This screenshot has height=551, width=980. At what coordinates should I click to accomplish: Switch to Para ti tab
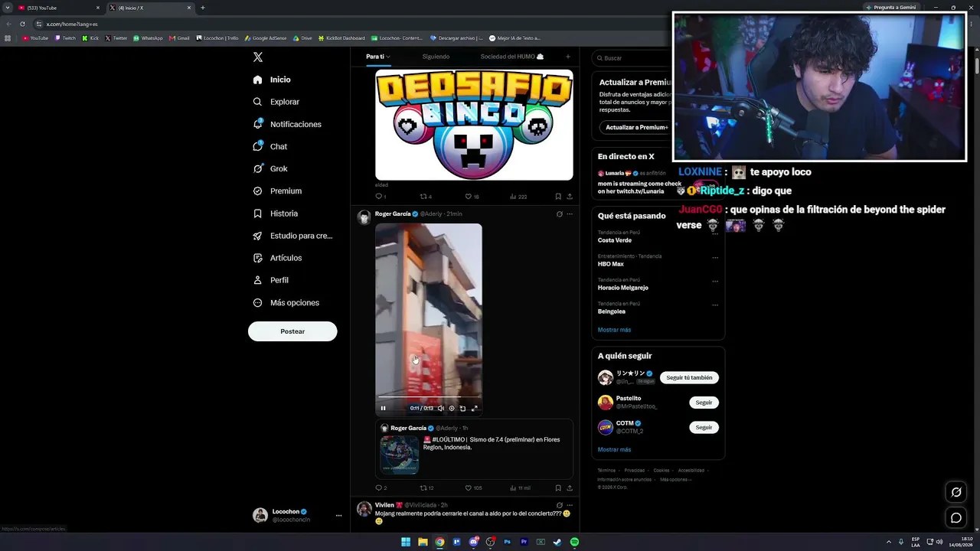click(378, 57)
